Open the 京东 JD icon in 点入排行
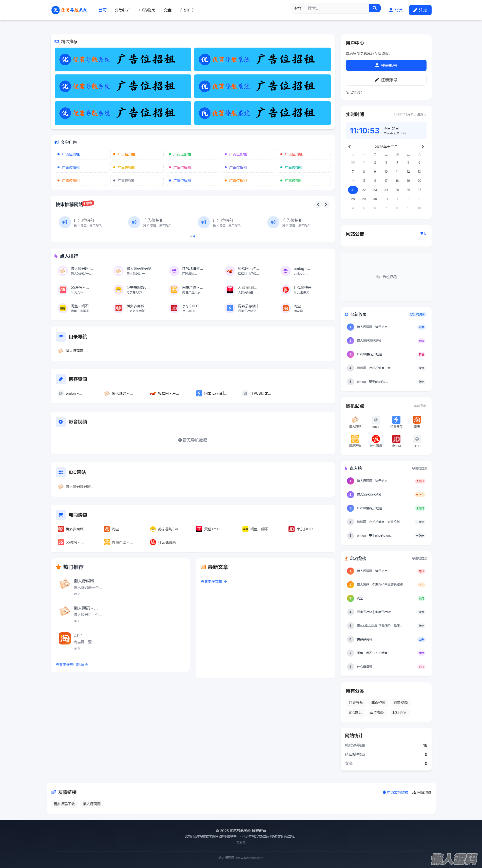Viewport: 482px width, 868px height. (x=174, y=308)
